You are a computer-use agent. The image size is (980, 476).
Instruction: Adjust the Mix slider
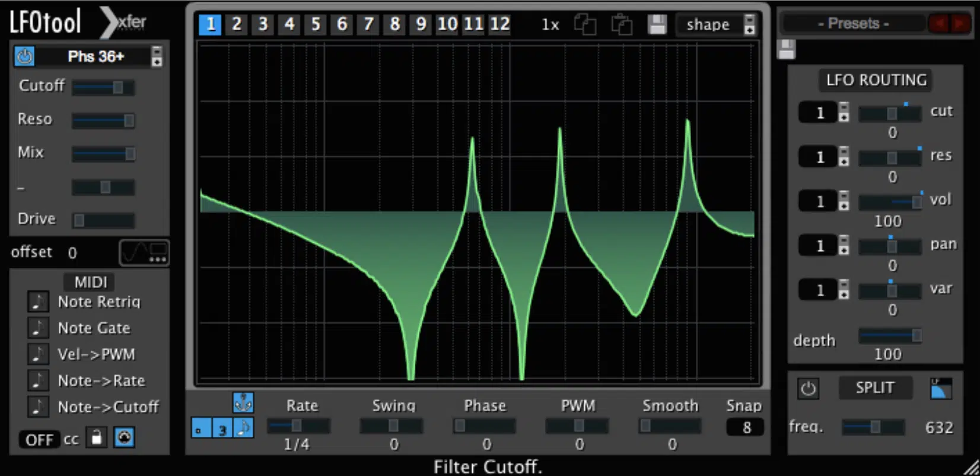(x=103, y=154)
